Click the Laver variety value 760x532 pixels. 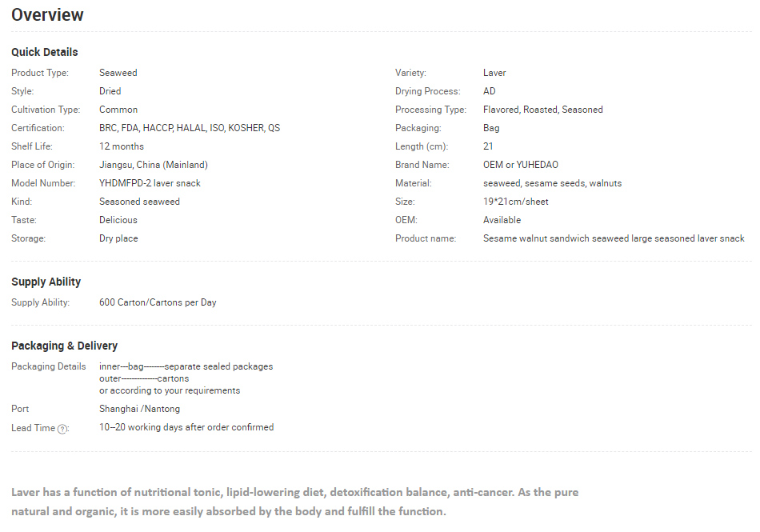click(x=494, y=73)
